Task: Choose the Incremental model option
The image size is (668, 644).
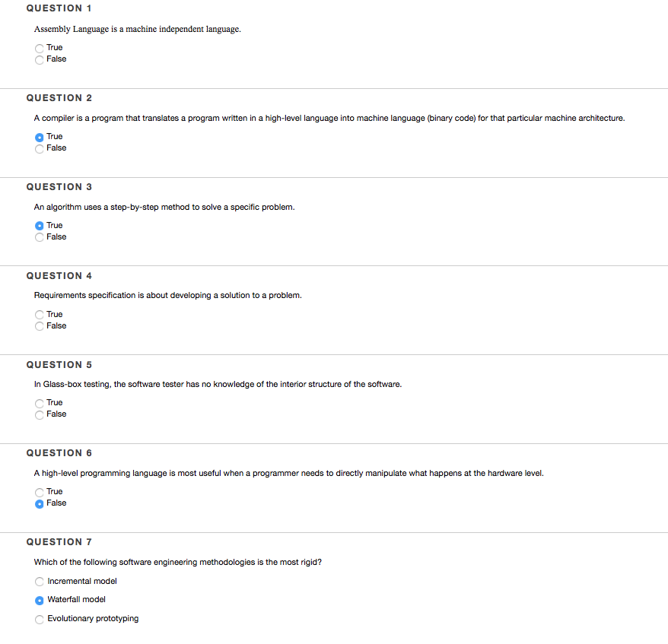Action: [40, 582]
